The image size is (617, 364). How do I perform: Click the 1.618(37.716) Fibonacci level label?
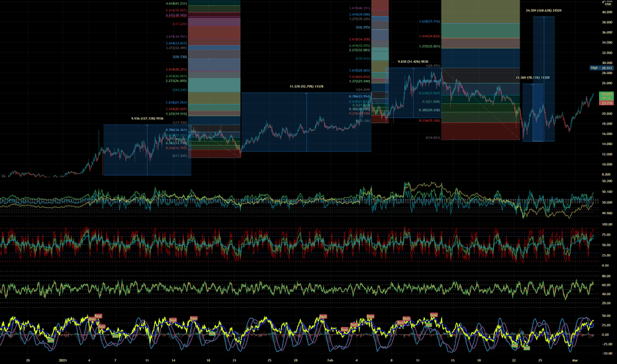[x=429, y=22]
